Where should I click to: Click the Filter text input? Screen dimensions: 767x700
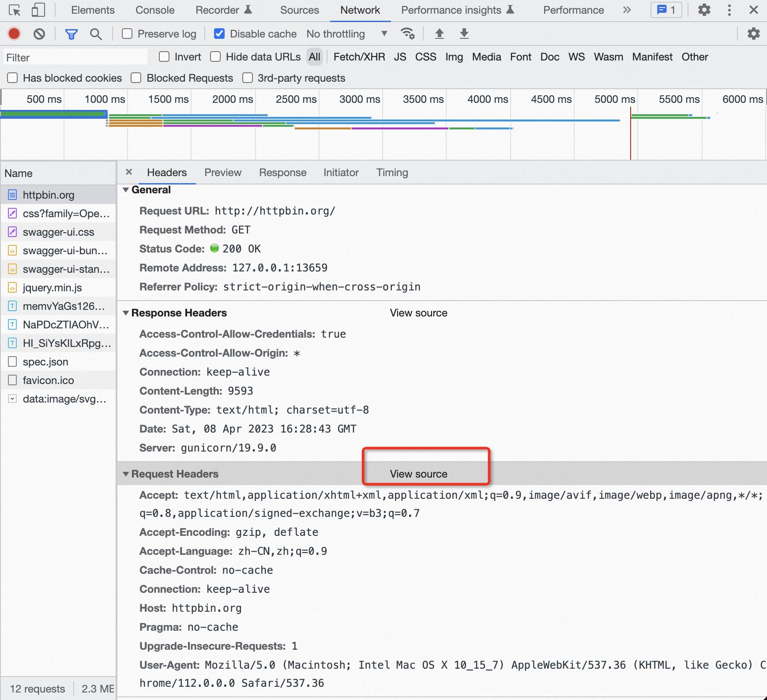click(75, 57)
